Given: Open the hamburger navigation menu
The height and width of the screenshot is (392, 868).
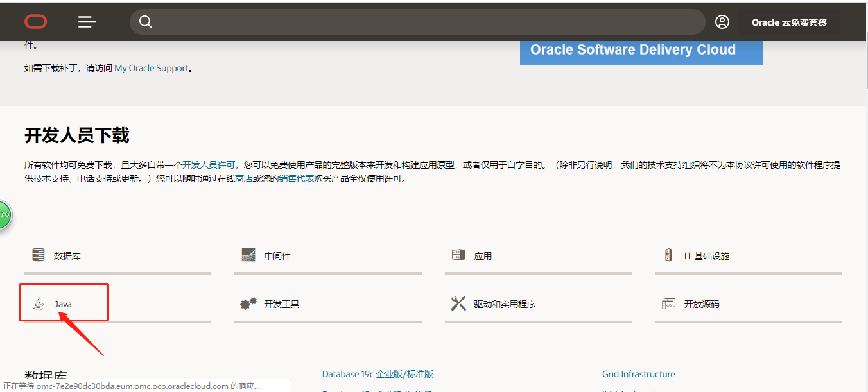Looking at the screenshot, I should click(87, 22).
